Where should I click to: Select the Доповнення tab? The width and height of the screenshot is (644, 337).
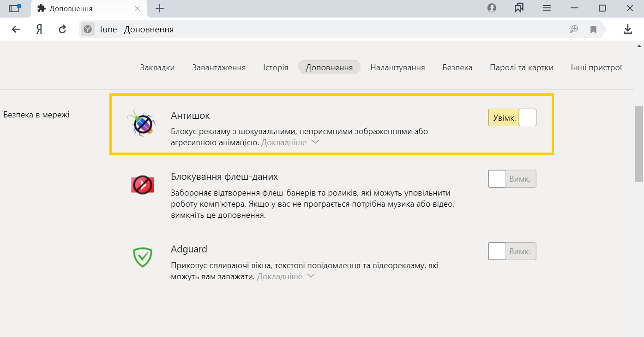coord(329,67)
